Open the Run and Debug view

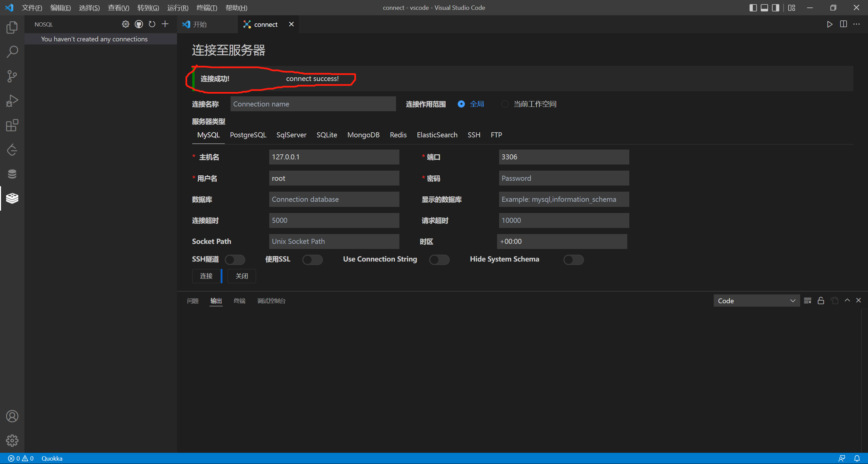[12, 101]
